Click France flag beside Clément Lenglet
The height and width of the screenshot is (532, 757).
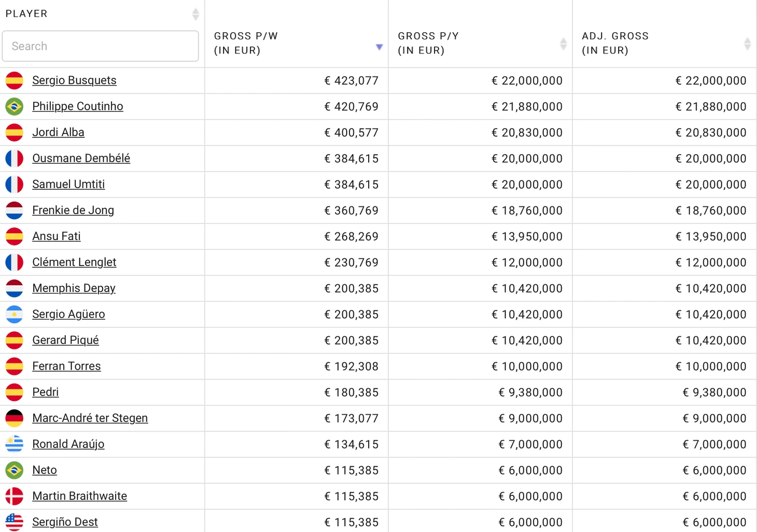(15, 262)
